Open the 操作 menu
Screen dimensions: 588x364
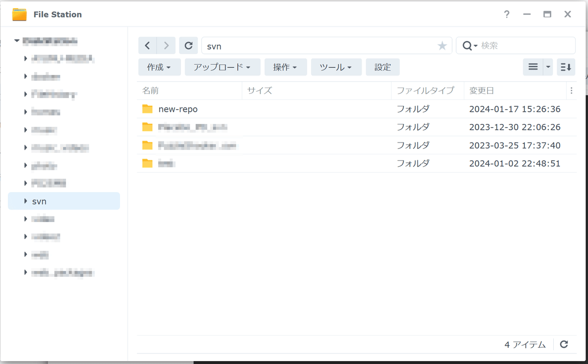coord(286,67)
